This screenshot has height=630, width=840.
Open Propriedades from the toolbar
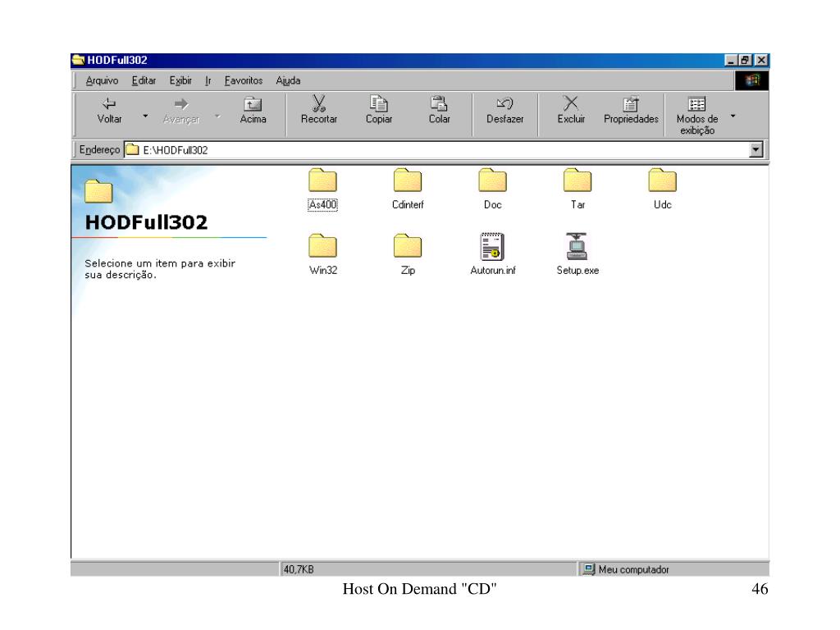tap(631, 111)
